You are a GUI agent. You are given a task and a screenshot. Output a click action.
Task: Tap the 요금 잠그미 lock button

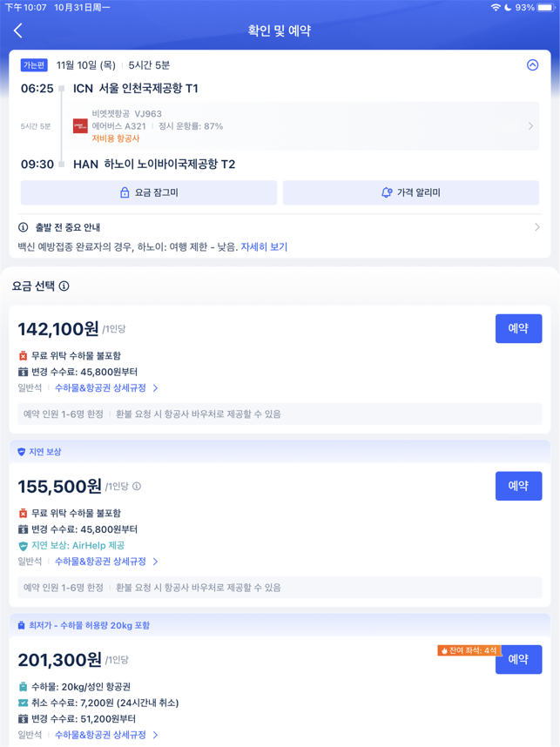click(149, 192)
